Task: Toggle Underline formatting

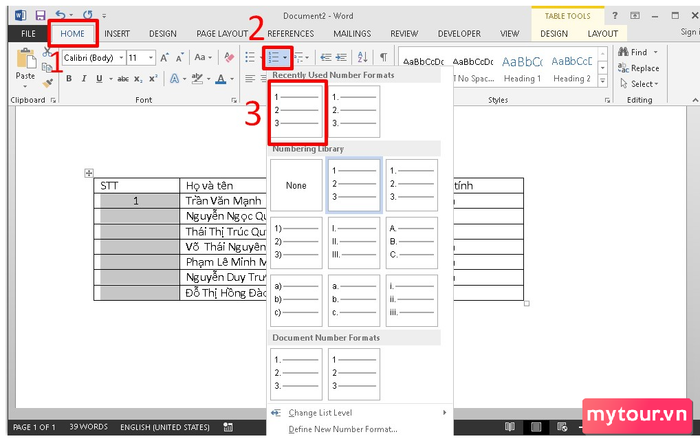Action: (x=99, y=79)
